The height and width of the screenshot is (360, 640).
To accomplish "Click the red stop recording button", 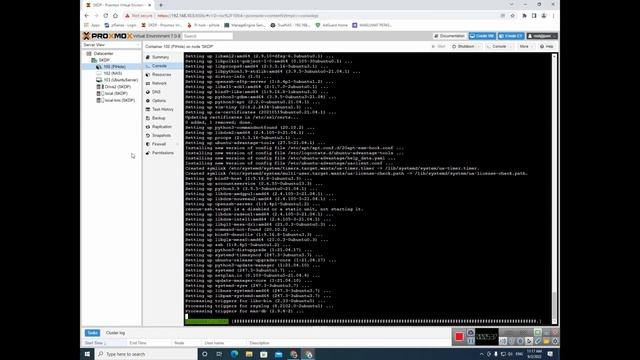I will coord(459,337).
